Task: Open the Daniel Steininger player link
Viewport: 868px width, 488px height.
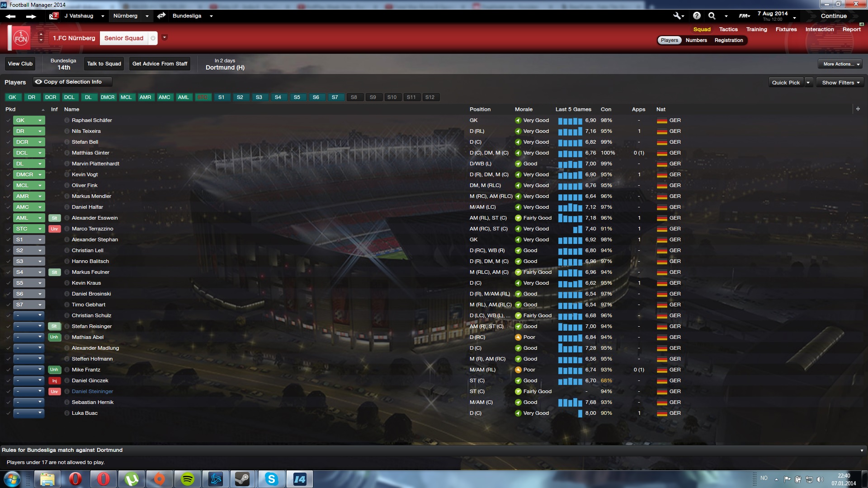Action: [92, 391]
